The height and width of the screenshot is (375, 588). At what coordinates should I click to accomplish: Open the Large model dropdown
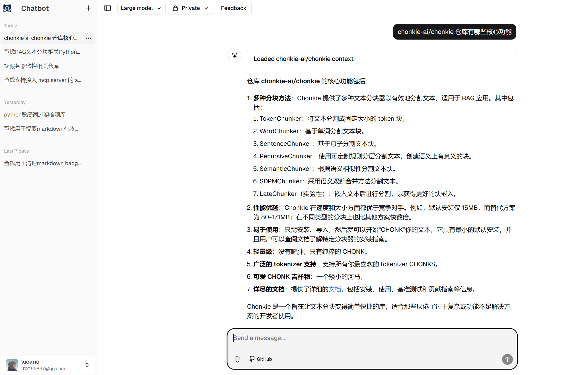pos(141,8)
